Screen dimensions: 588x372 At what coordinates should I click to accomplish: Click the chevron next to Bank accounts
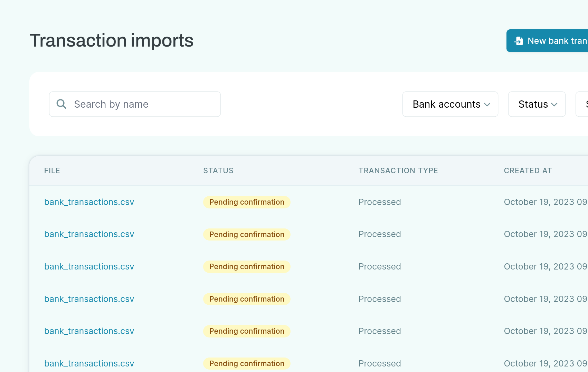[488, 104]
